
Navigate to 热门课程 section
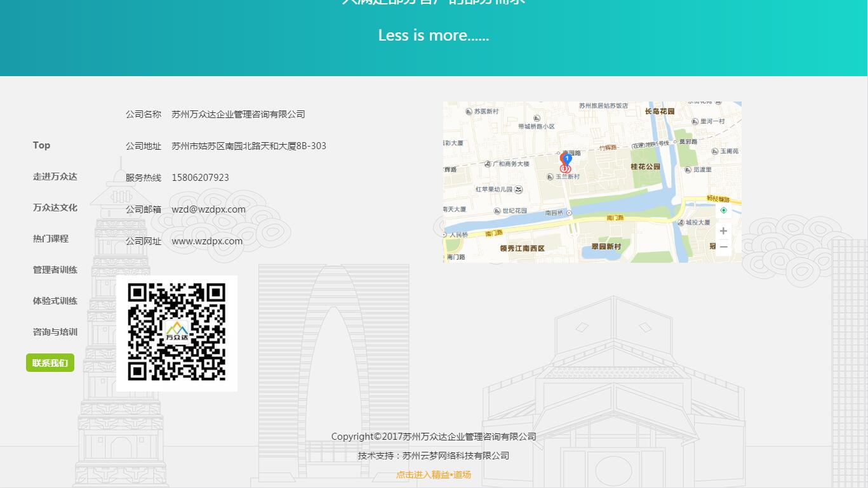[51, 239]
